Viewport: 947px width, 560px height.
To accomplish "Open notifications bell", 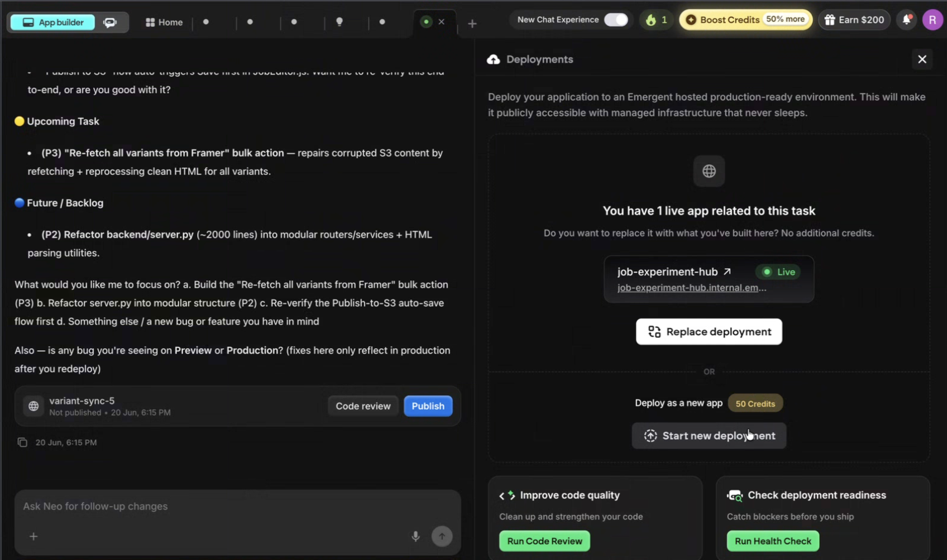I will [x=907, y=20].
